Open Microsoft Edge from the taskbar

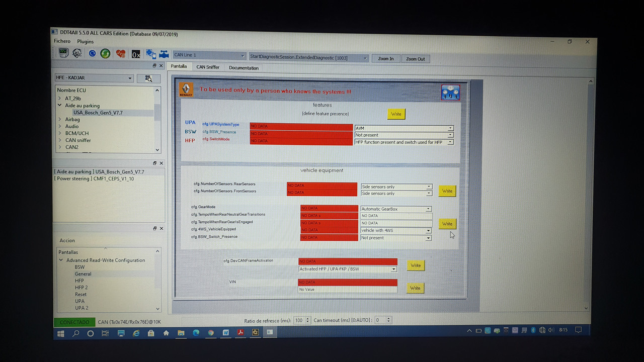[x=196, y=332]
